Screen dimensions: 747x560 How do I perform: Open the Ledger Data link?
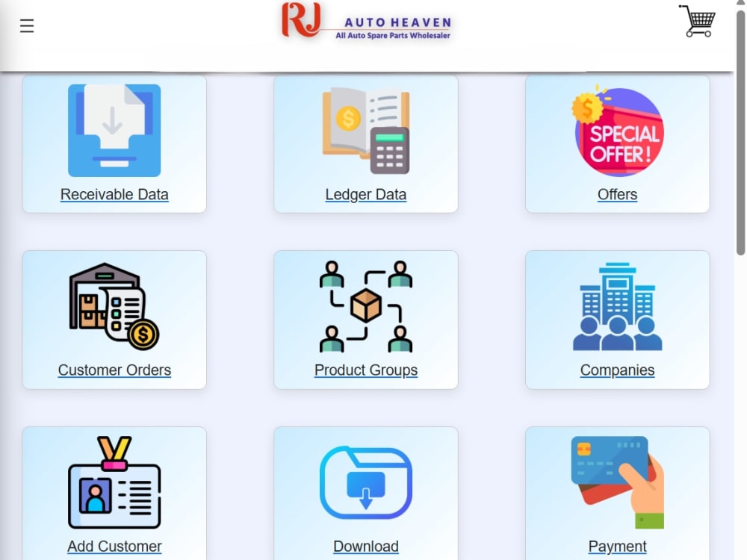coord(366,194)
